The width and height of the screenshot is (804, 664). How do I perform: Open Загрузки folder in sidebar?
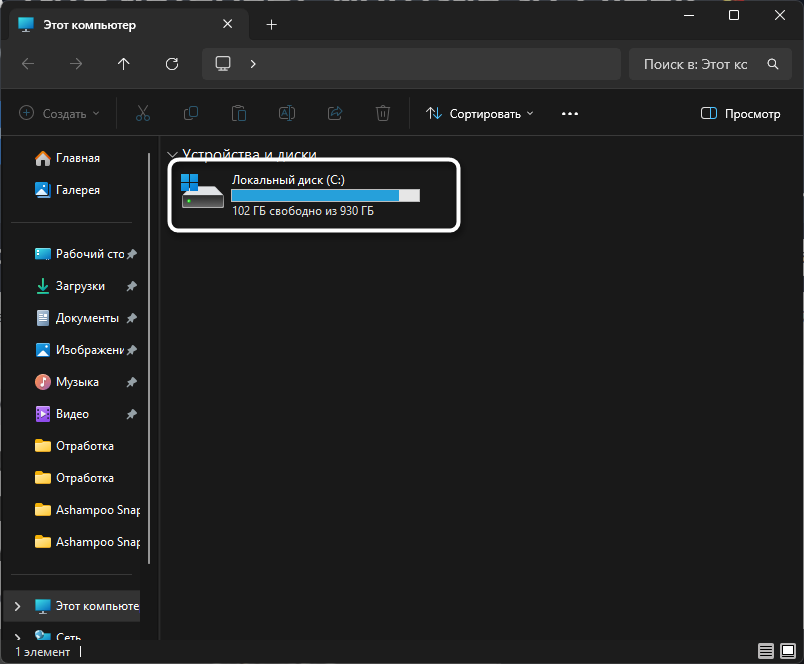(x=80, y=286)
